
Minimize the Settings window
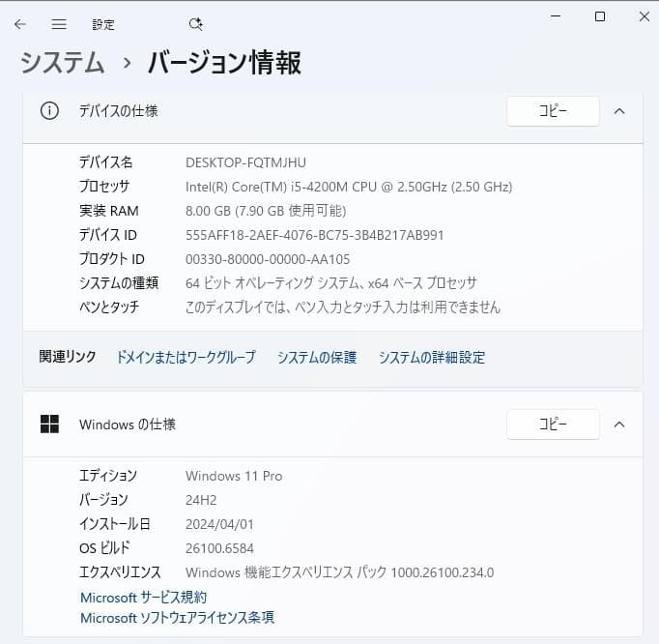click(556, 16)
